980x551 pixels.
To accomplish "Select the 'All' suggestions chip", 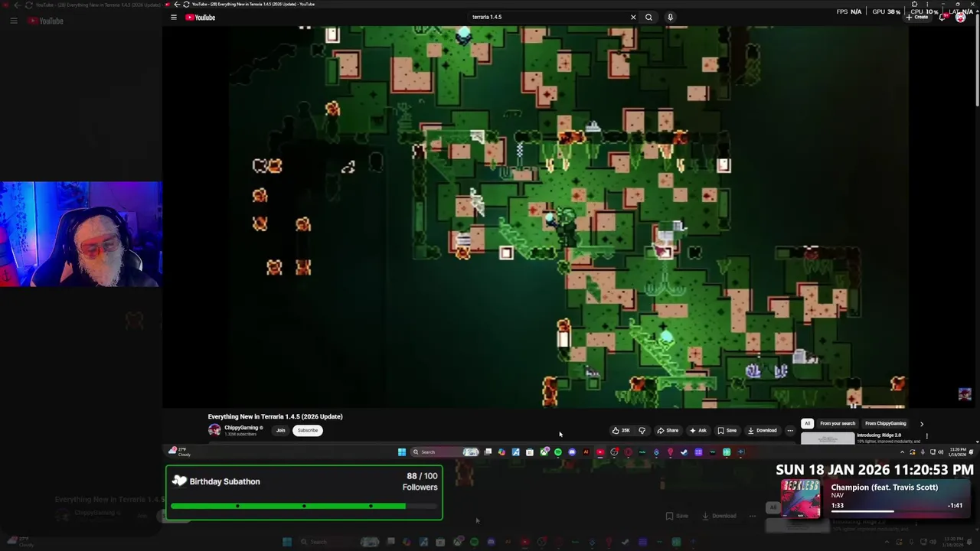I will (807, 423).
